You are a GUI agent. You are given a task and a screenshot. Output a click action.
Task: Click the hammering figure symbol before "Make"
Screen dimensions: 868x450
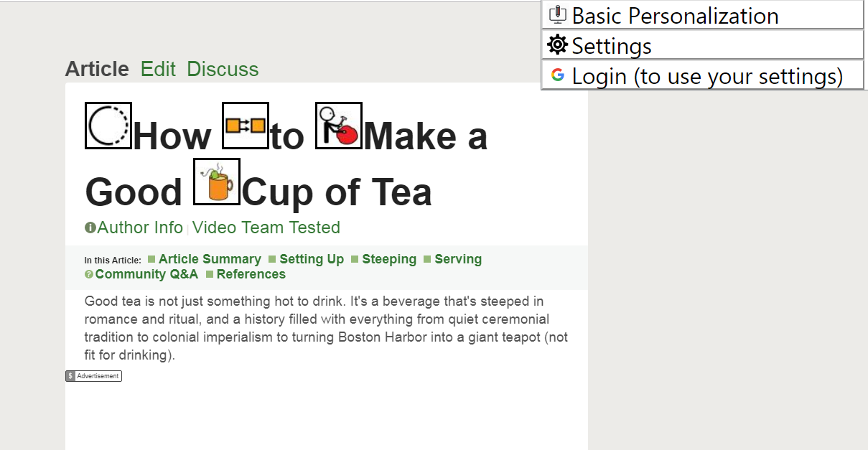pos(339,126)
